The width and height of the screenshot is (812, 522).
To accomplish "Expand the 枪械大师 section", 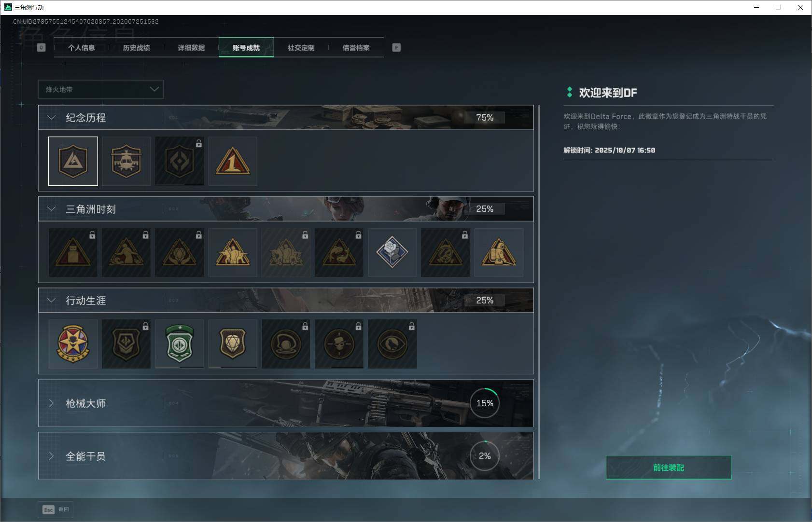I will click(x=51, y=403).
